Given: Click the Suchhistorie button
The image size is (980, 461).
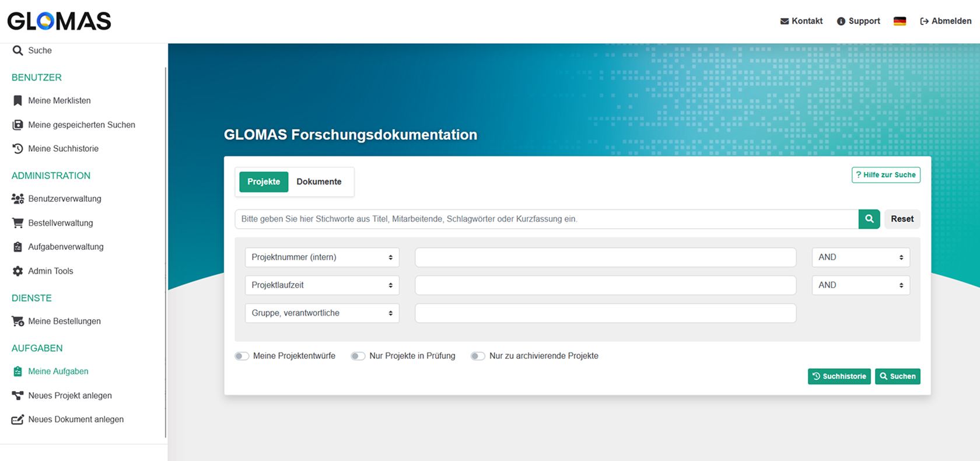Looking at the screenshot, I should pos(839,376).
